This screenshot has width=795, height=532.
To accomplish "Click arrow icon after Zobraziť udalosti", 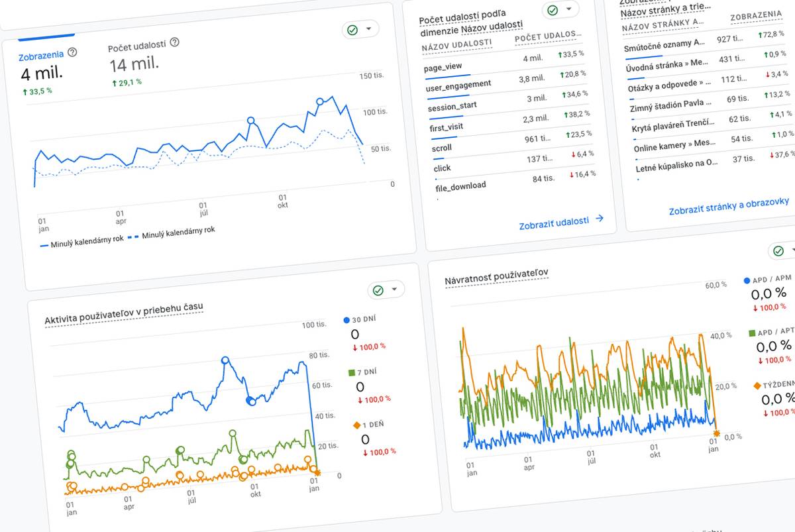I will 600,218.
